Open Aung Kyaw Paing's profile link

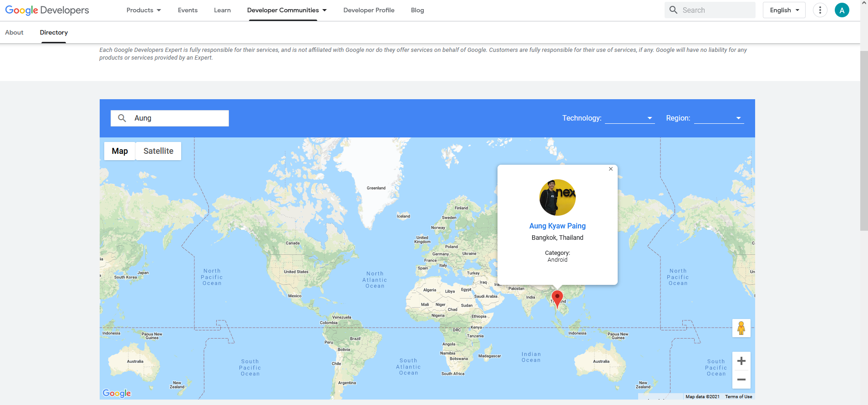(557, 226)
